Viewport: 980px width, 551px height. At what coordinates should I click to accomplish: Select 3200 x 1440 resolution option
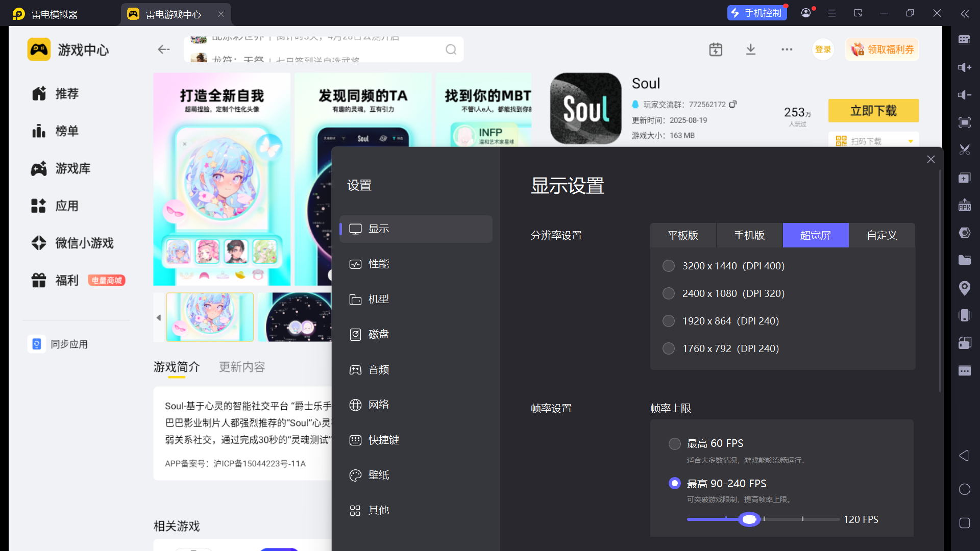[x=668, y=266]
